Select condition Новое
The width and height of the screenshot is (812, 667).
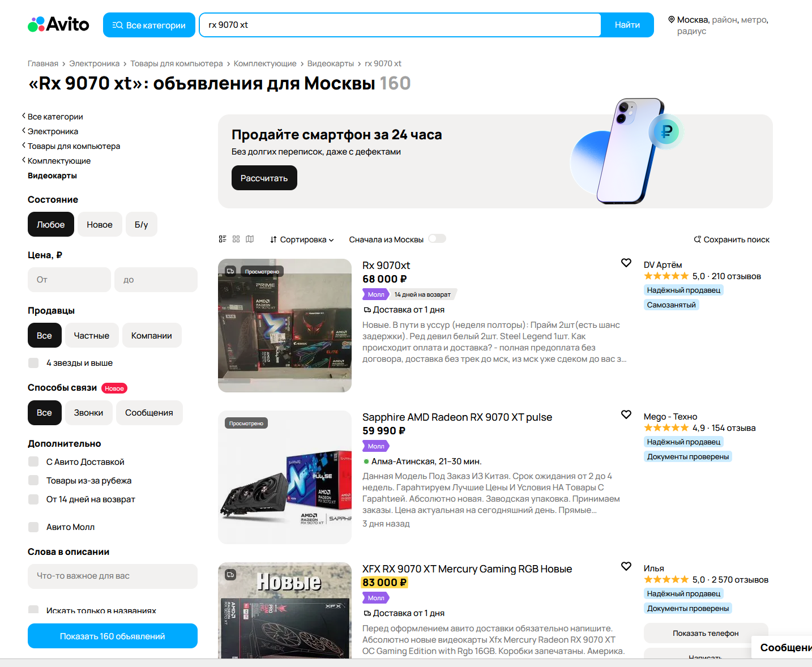point(100,225)
